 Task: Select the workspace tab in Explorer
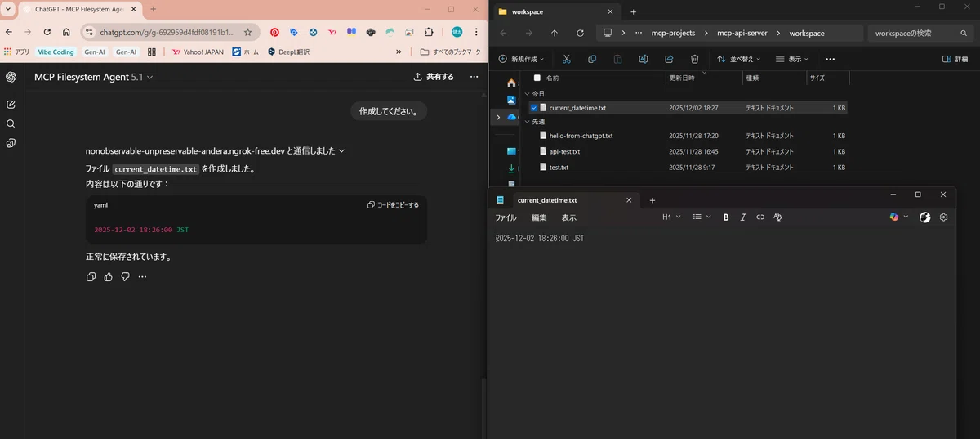(x=556, y=11)
